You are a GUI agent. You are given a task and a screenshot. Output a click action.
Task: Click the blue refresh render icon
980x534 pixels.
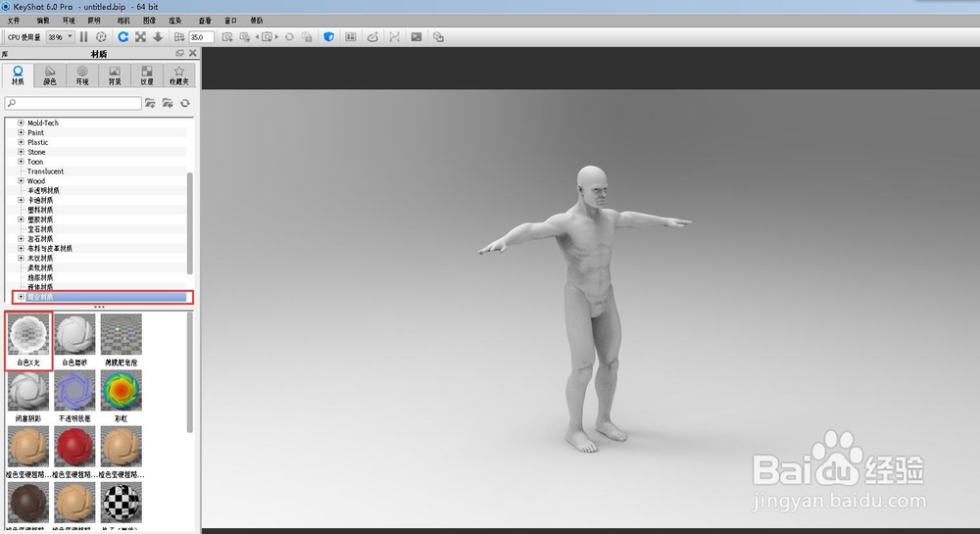tap(123, 37)
